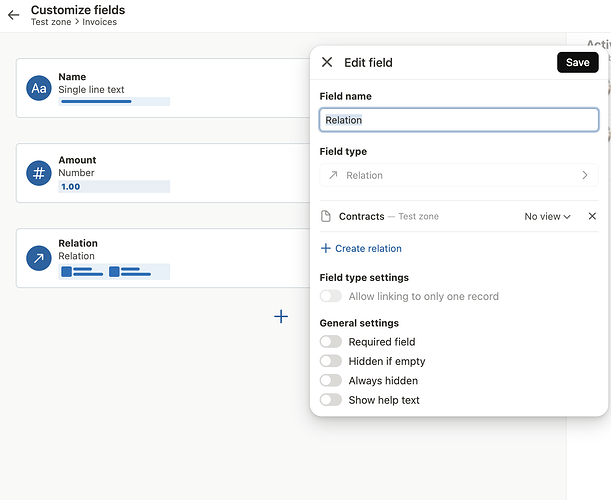Click the Contracts relation label

pos(362,216)
